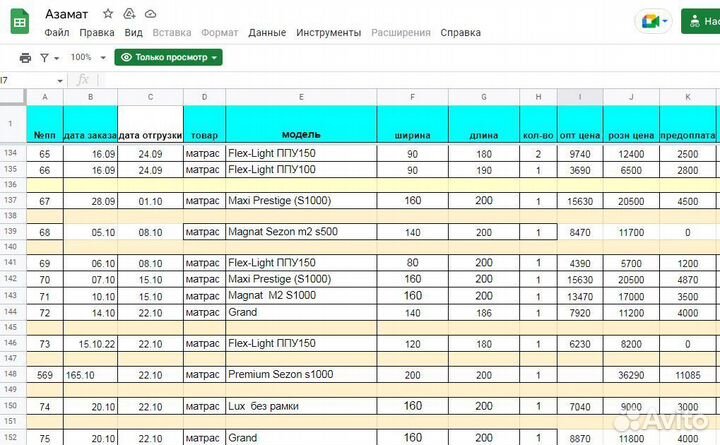The height and width of the screenshot is (445, 720).
Task: Click the Азамат document title
Action: (x=66, y=14)
